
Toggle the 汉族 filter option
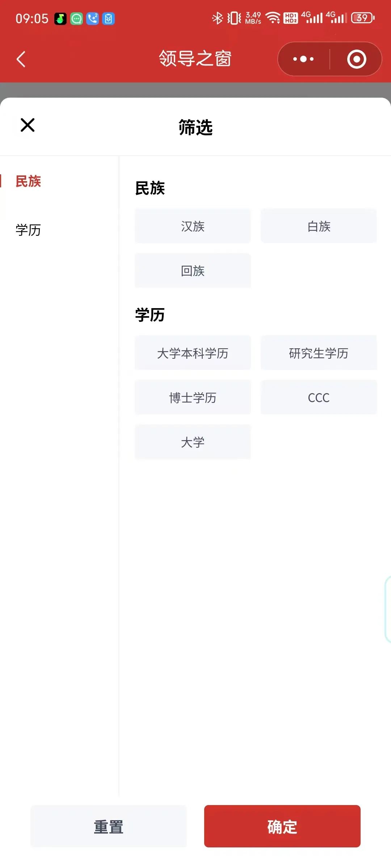click(193, 226)
